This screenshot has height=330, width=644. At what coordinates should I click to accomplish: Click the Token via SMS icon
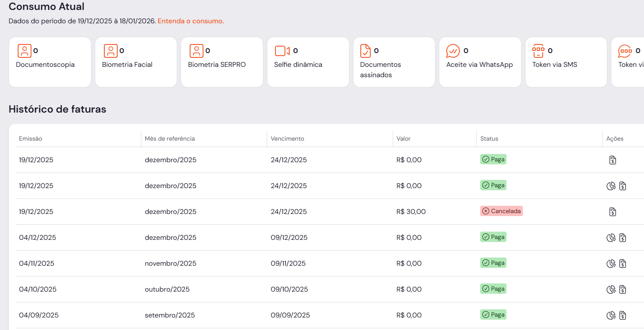coord(538,51)
